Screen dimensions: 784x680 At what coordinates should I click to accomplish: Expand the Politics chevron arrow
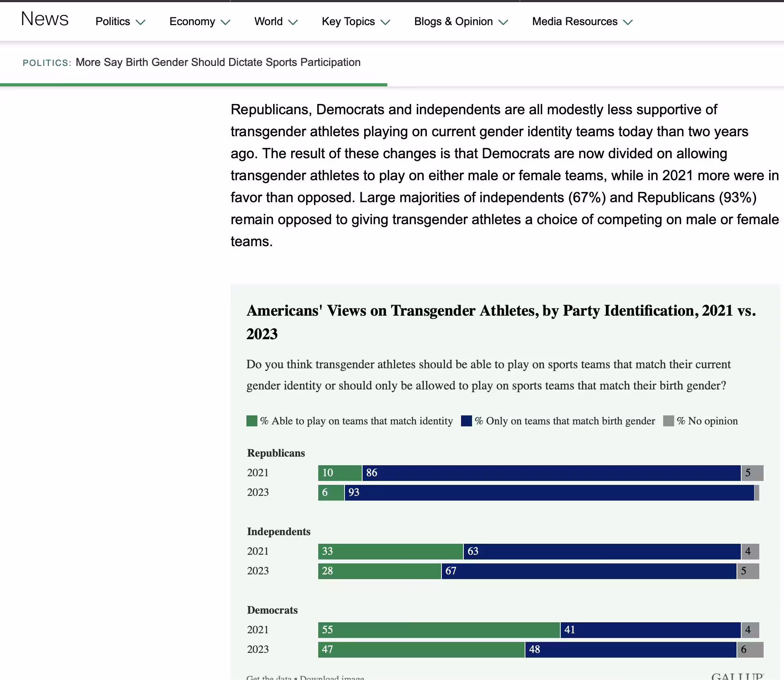[140, 22]
